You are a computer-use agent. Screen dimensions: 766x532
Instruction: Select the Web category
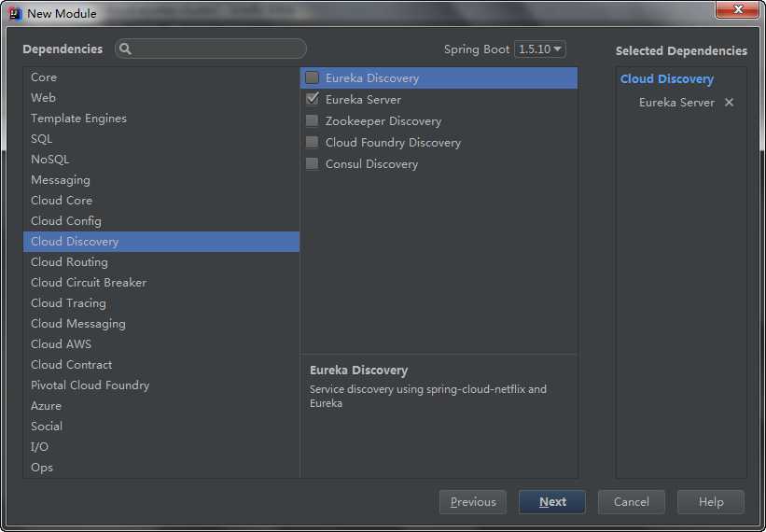[x=161, y=98]
